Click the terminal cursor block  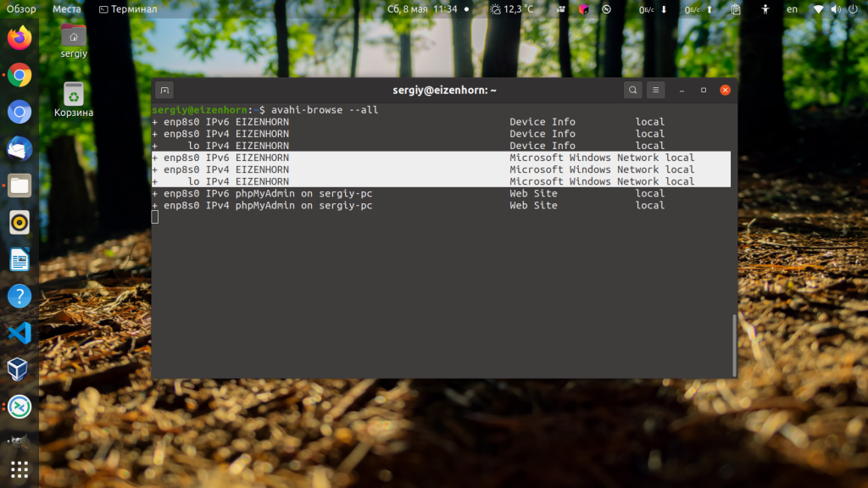pyautogui.click(x=155, y=218)
